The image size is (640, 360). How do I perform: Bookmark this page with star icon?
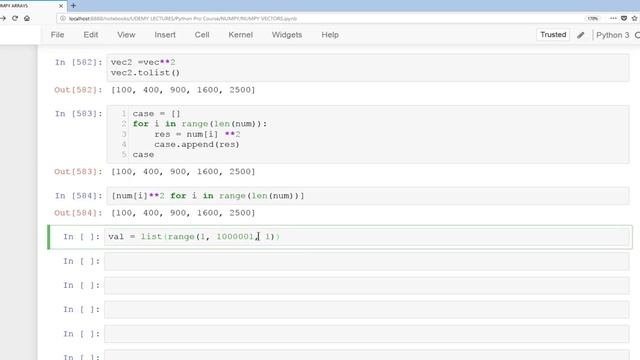pyautogui.click(x=634, y=18)
